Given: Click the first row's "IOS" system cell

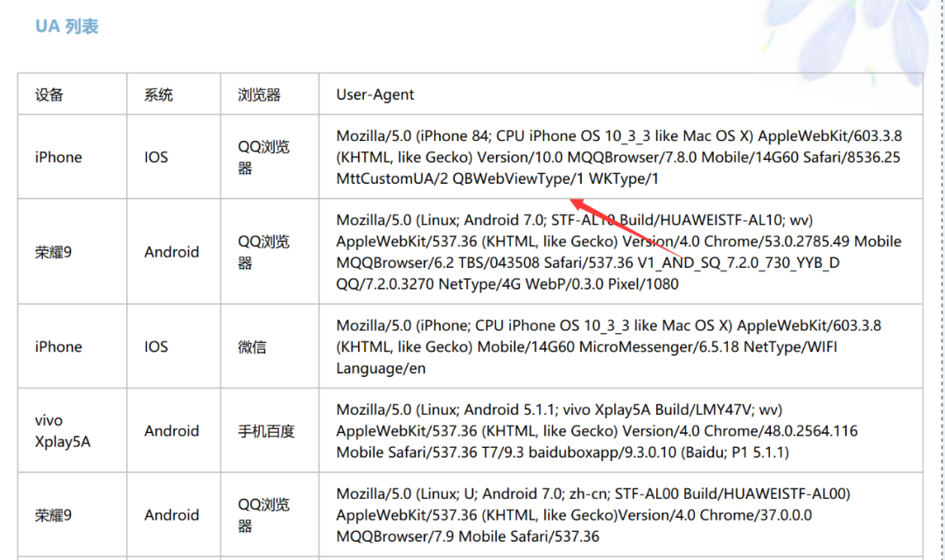Looking at the screenshot, I should coord(156,157).
